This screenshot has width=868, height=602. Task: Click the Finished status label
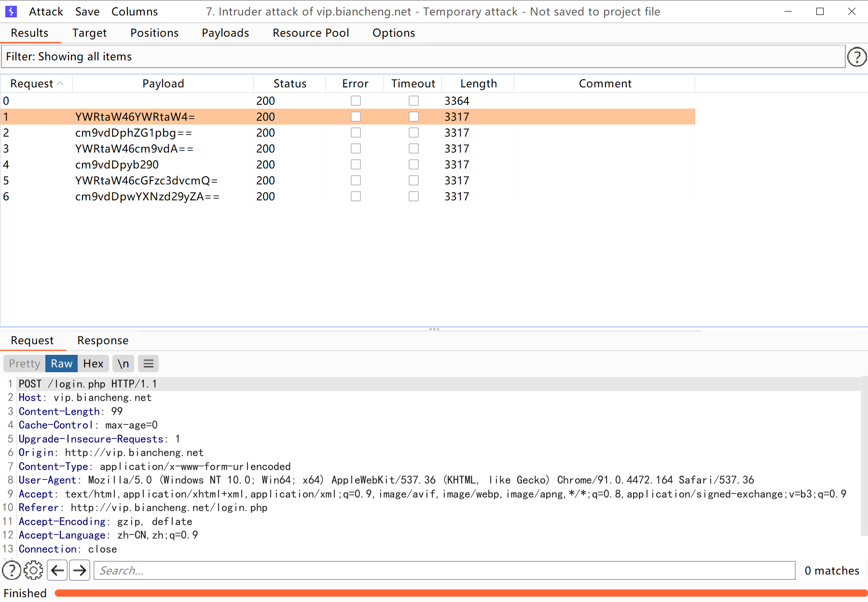[25, 593]
